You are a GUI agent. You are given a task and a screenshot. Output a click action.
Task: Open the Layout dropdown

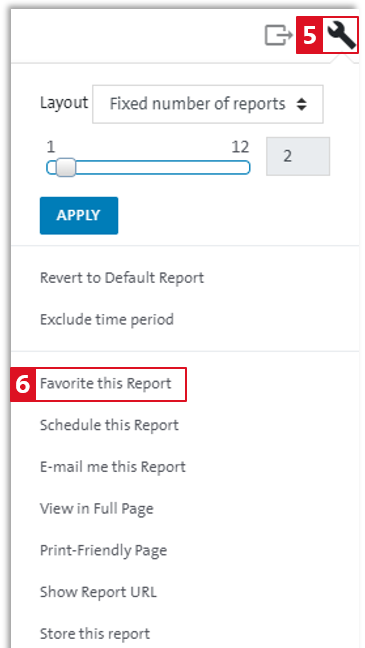click(208, 104)
